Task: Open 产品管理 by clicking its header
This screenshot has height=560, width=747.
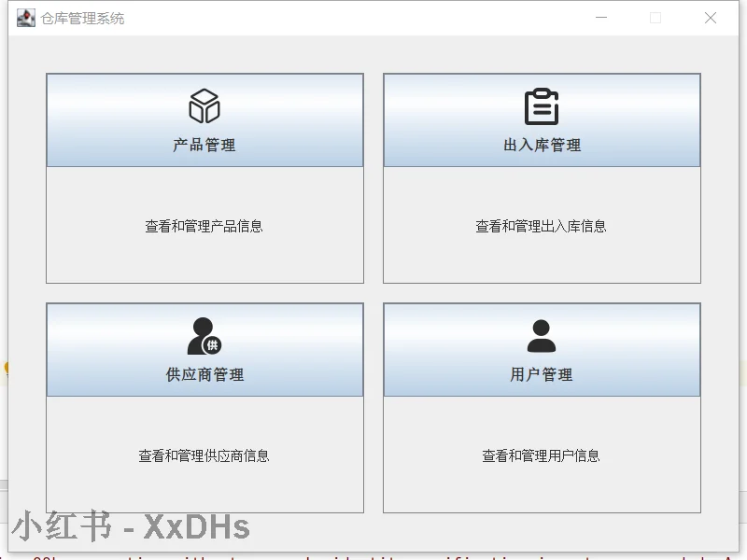Action: tap(204, 145)
